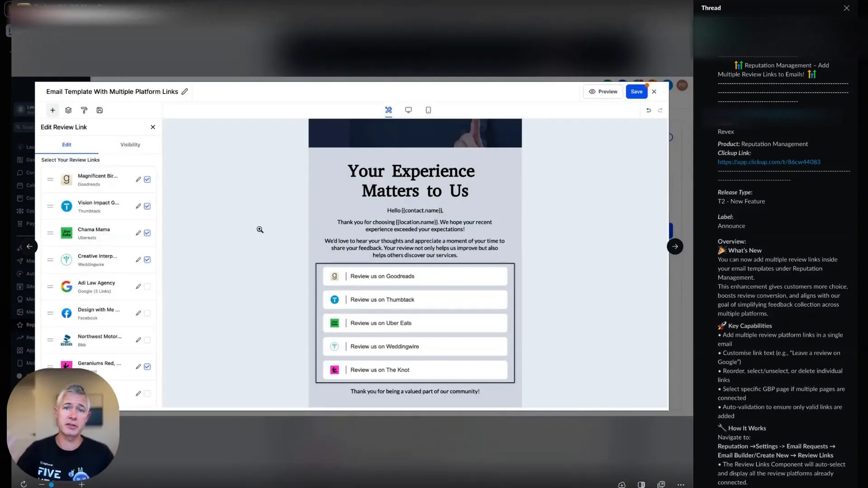Click the zoom out minus icon
This screenshot has height=488, width=868.
point(42,484)
